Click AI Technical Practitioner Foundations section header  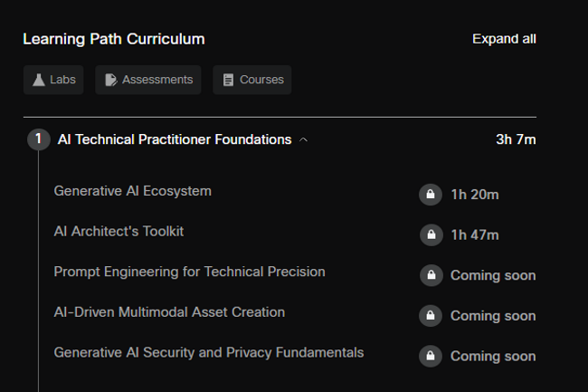(x=175, y=139)
